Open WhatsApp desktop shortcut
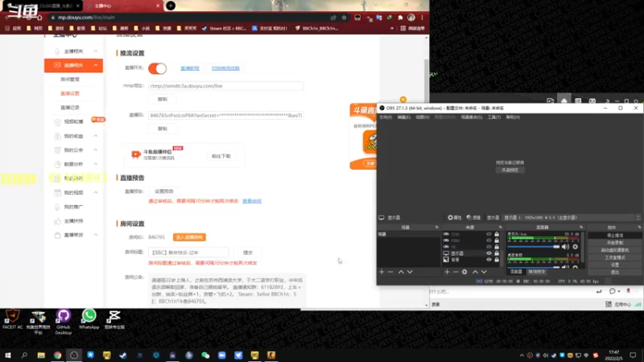 tap(89, 319)
